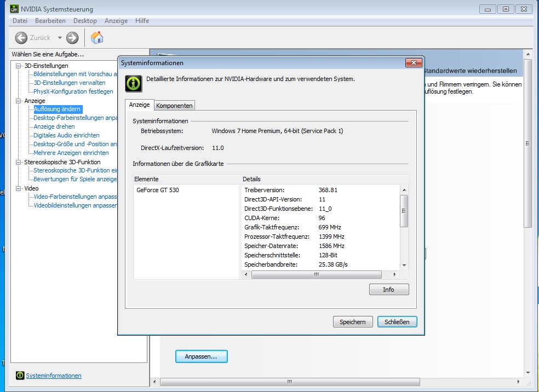Click the green info icon in dialog
The image size is (539, 392).
pyautogui.click(x=133, y=83)
